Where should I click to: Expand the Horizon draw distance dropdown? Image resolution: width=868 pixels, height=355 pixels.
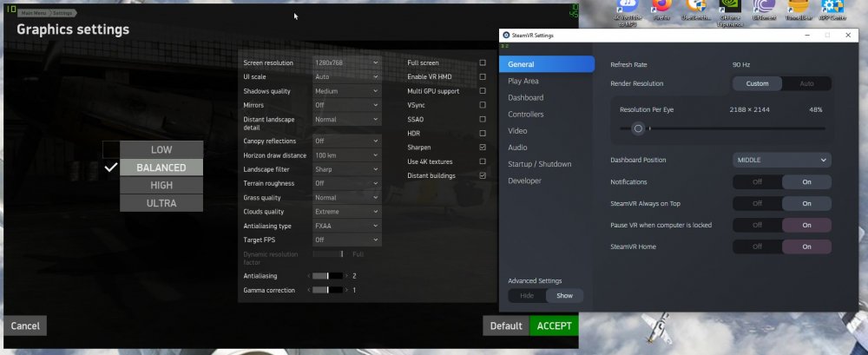(346, 155)
